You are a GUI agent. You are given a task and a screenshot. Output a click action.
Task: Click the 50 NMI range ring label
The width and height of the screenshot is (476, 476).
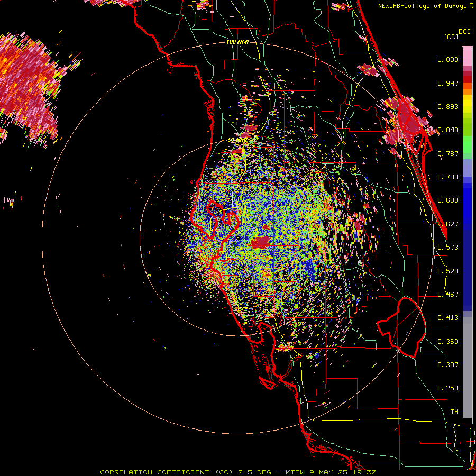237,140
